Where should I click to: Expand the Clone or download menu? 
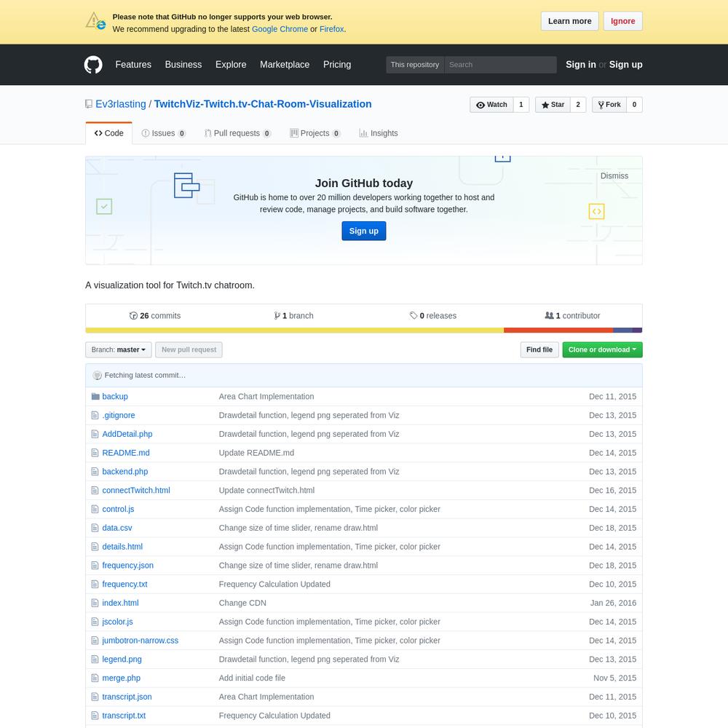coord(602,349)
